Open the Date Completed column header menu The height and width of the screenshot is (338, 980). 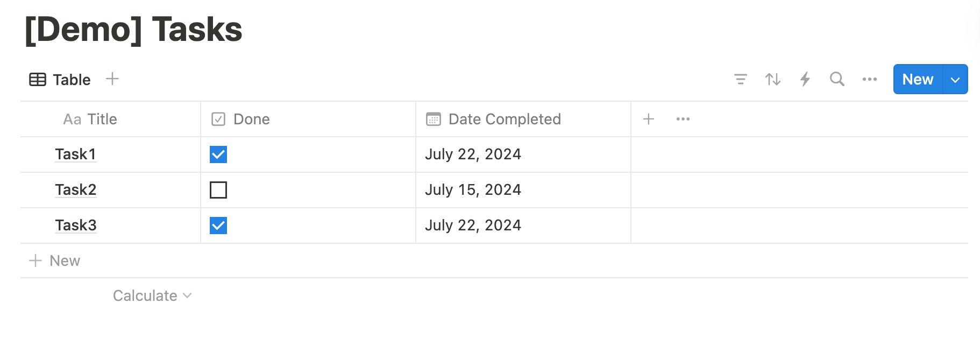[523, 119]
